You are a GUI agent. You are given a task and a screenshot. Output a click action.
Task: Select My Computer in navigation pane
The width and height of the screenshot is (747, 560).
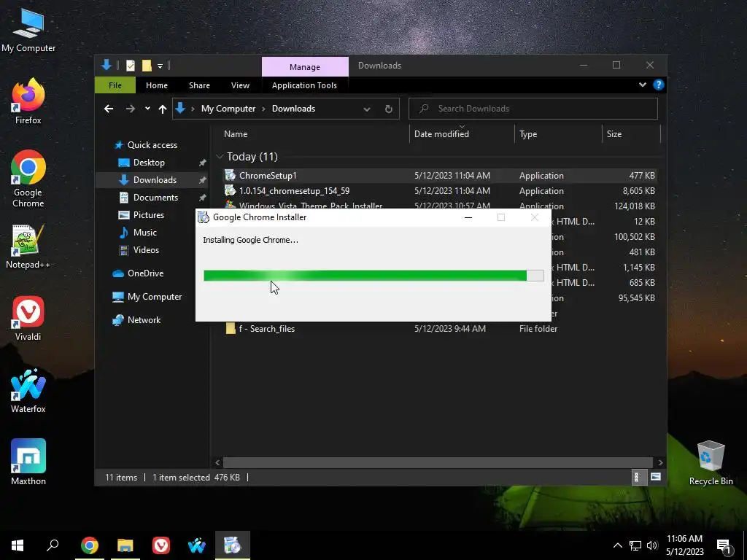point(155,297)
